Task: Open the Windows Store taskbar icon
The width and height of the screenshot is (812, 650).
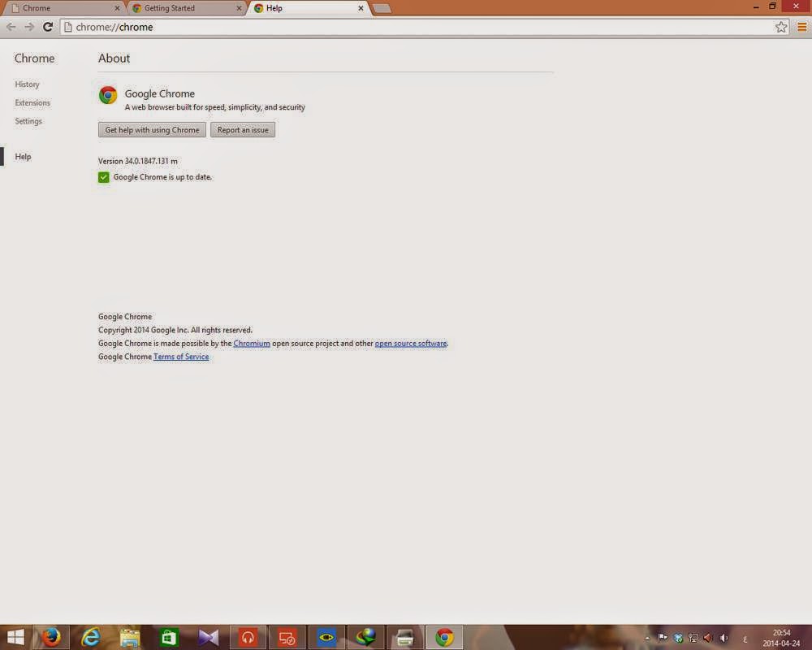Action: 169,637
